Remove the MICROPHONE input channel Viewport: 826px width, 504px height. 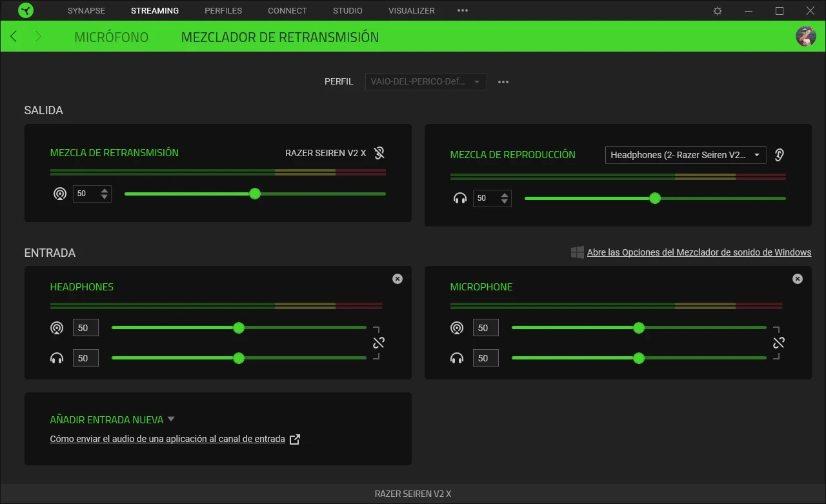coord(798,279)
